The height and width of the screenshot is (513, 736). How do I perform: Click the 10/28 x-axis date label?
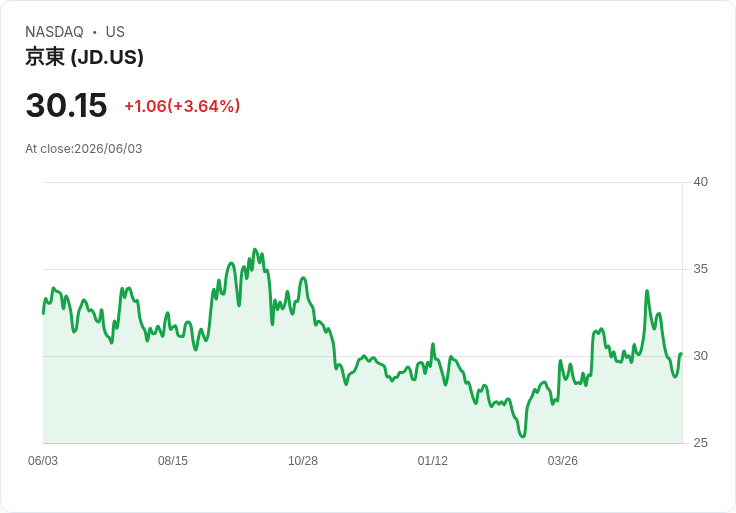[x=303, y=461]
